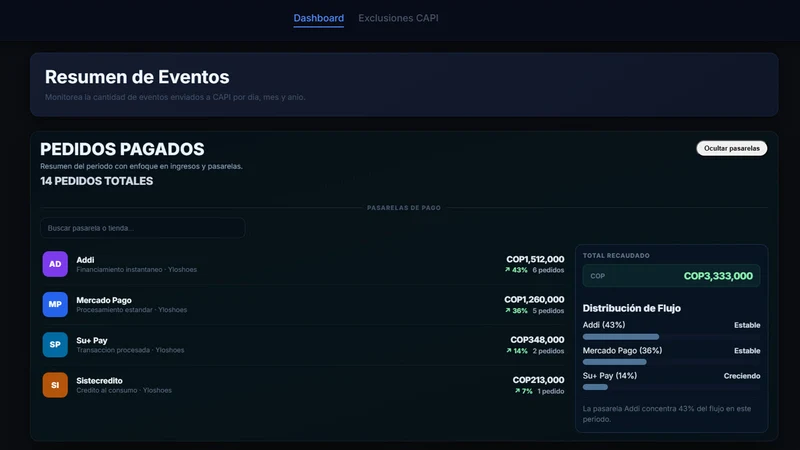Click the TOTAL RECAUDADO label
Viewport: 800px width, 450px height.
[x=616, y=256]
